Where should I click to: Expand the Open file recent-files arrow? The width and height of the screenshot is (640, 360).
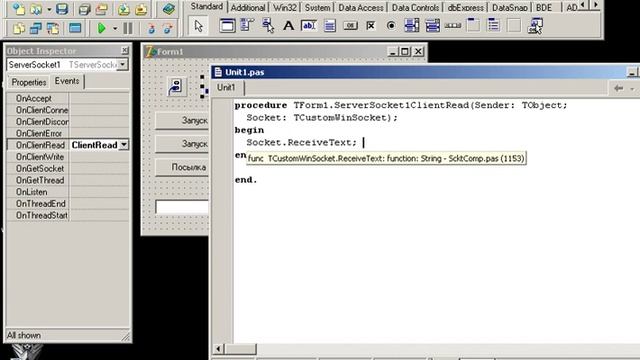coord(49,9)
